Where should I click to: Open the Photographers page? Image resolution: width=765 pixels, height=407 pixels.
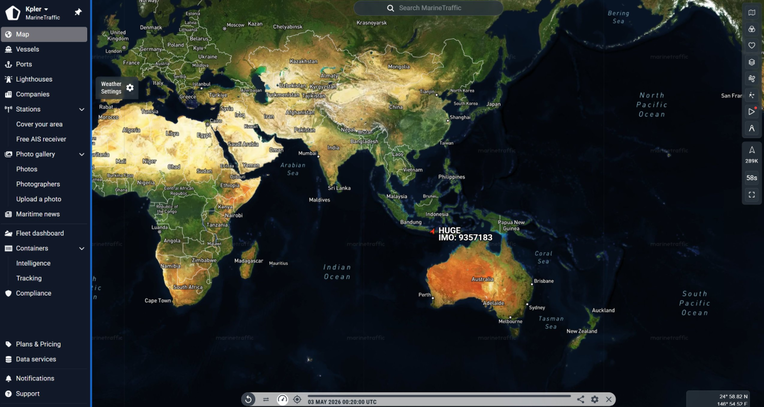point(38,184)
